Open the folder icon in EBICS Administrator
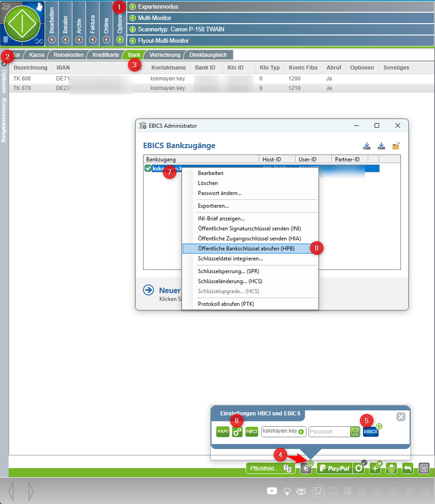Viewport: 435px width, 504px height. [396, 146]
